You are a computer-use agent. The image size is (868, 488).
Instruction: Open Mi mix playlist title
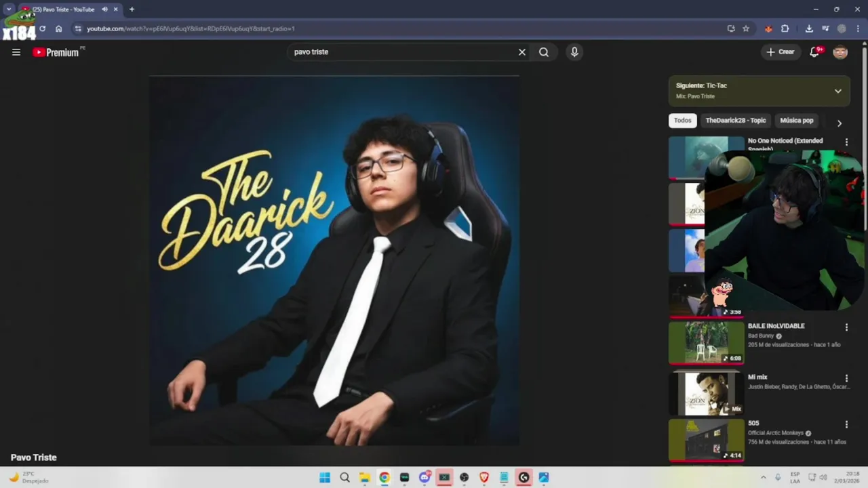click(757, 377)
